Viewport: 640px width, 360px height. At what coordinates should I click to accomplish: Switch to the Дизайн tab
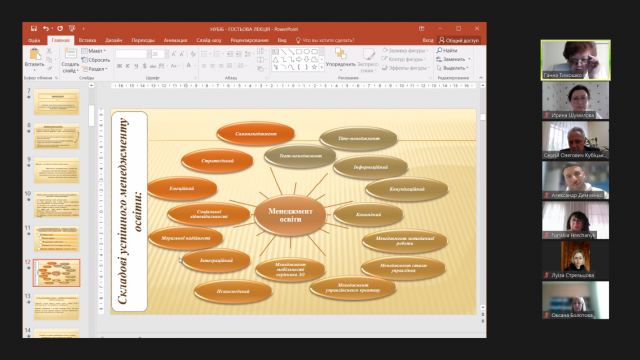click(114, 40)
